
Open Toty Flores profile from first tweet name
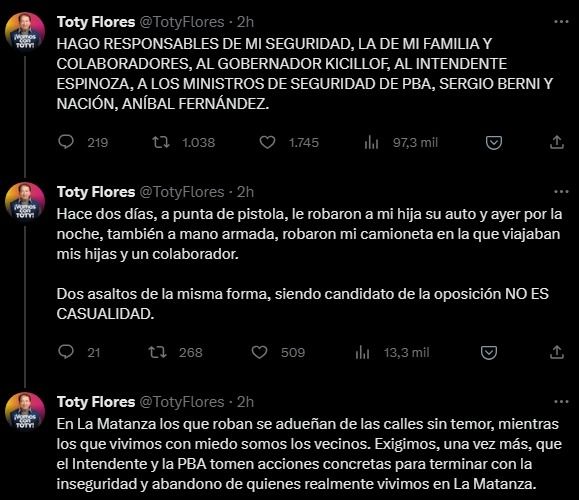[x=96, y=22]
